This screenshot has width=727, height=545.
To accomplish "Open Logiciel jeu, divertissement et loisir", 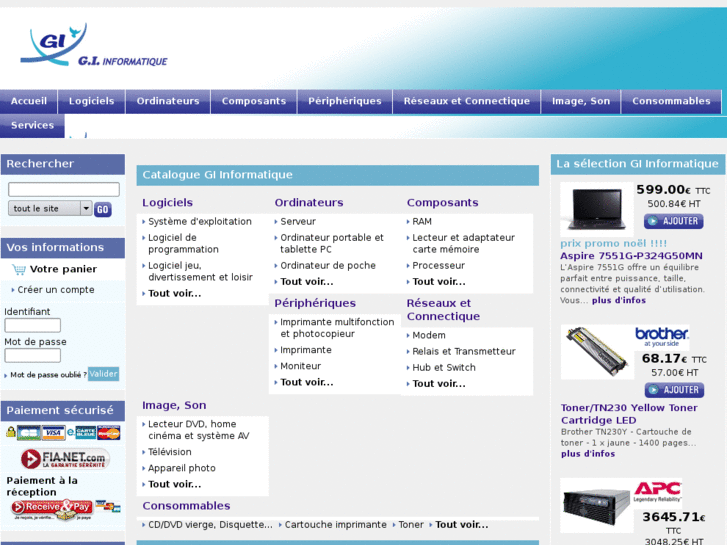I will tap(200, 271).
